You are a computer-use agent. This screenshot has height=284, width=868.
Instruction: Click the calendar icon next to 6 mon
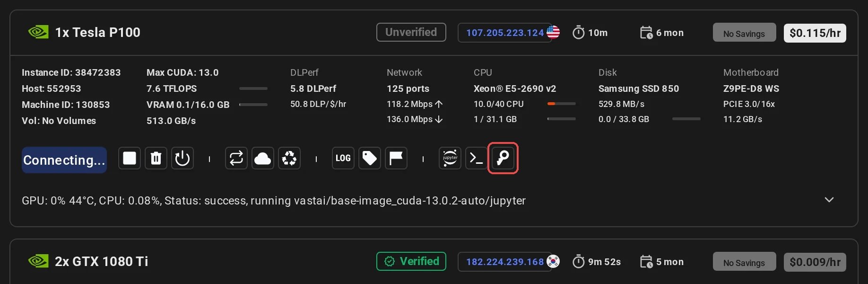(x=646, y=33)
